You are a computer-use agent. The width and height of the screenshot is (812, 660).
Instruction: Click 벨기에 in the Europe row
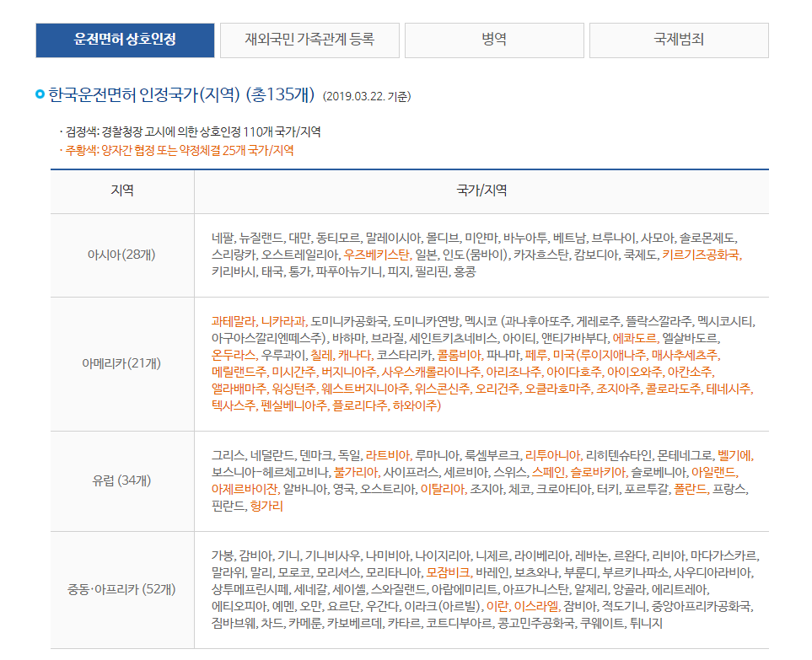(734, 455)
